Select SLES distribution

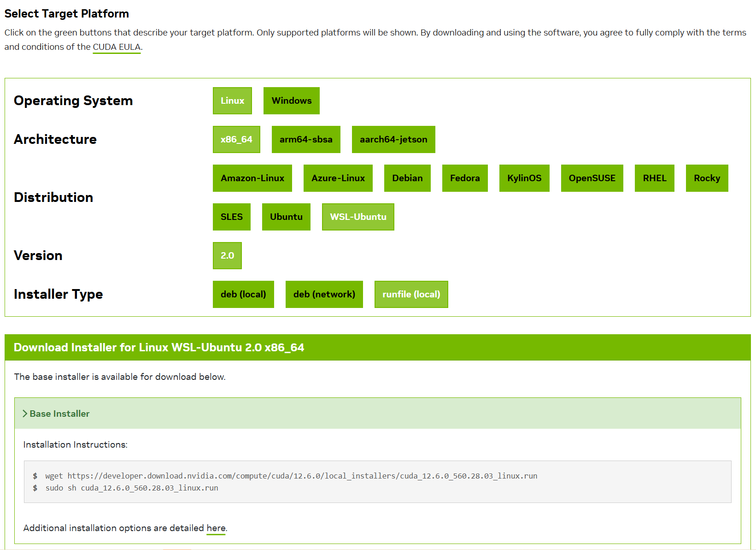232,217
